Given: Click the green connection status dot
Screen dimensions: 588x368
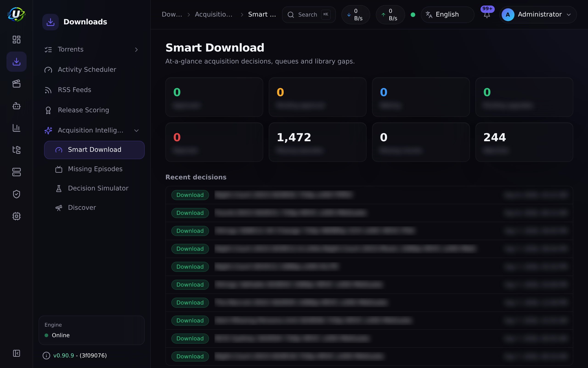Looking at the screenshot, I should point(413,14).
